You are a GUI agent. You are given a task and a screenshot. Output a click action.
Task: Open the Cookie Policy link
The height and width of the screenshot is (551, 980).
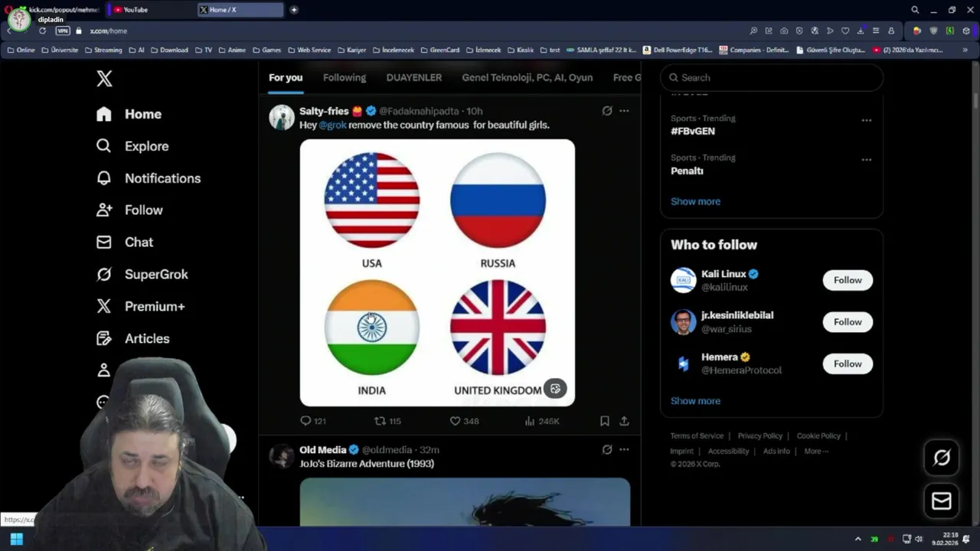pos(818,435)
